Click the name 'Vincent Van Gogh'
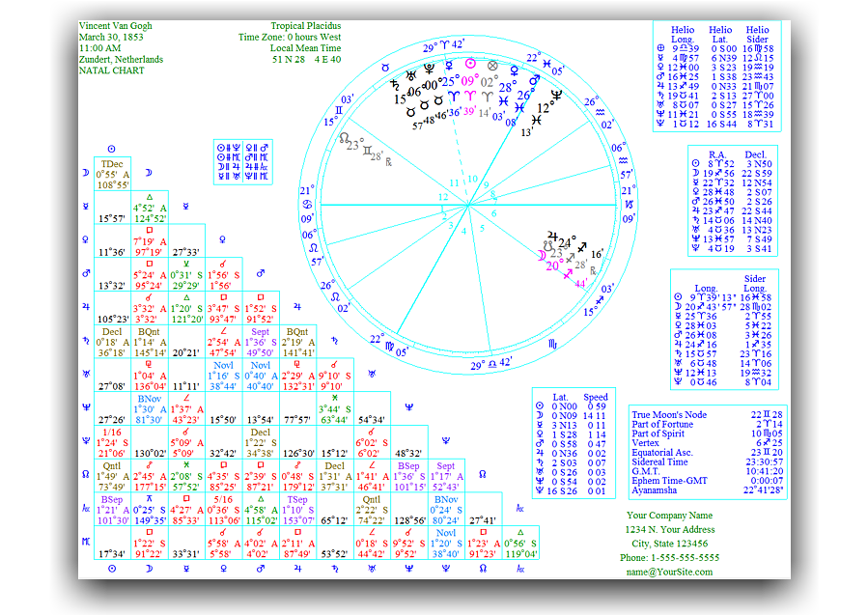 (x=115, y=25)
